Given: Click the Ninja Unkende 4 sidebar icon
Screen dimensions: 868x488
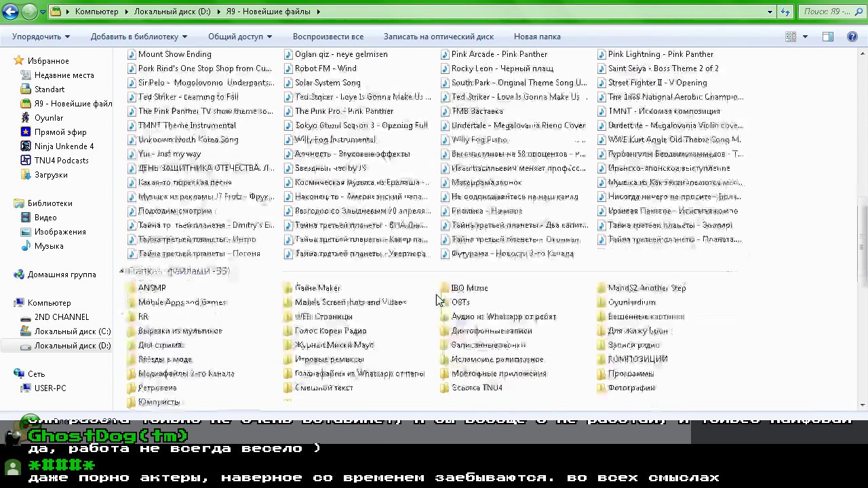Looking at the screenshot, I should (26, 146).
